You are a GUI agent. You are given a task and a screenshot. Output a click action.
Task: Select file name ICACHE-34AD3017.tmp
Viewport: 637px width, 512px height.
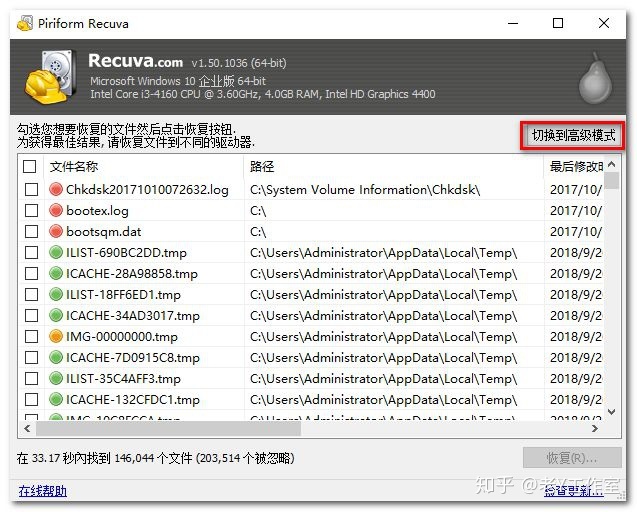pos(132,316)
